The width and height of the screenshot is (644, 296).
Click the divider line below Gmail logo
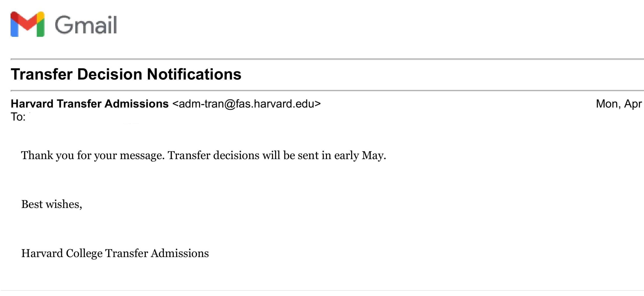(x=327, y=59)
